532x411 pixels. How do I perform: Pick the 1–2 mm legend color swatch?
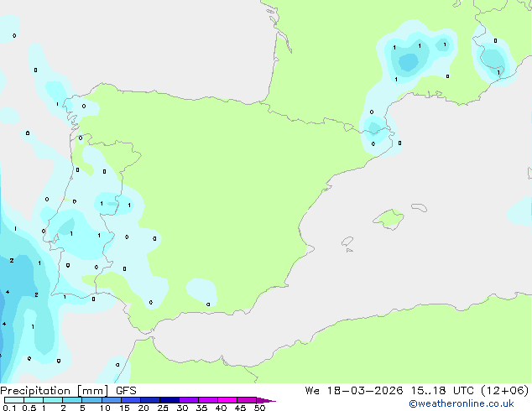tap(53, 400)
